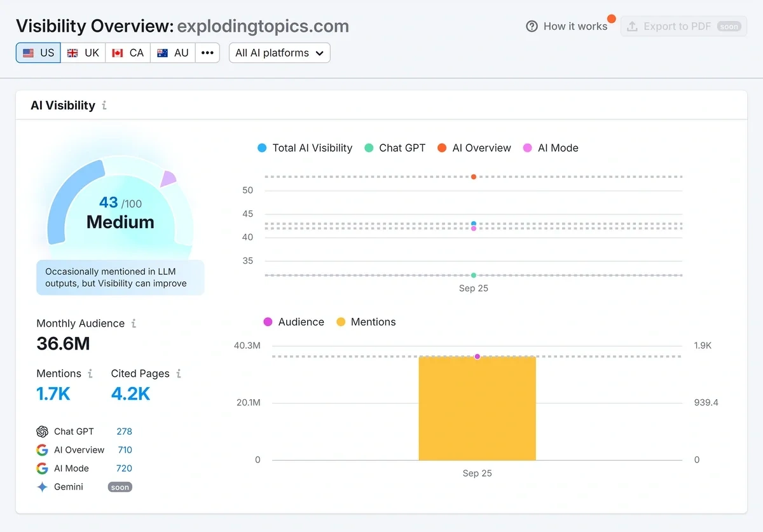
Task: Toggle the Chat GPT legend item on the chart
Action: coord(395,147)
